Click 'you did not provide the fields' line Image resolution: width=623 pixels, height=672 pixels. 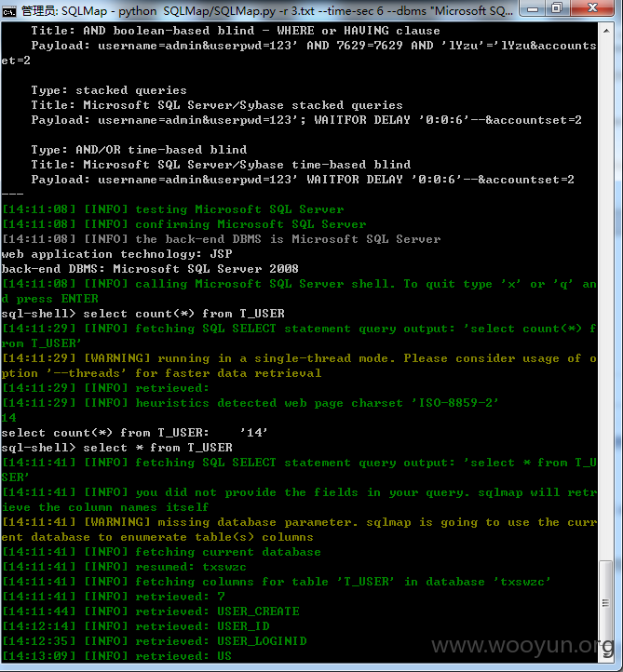click(299, 500)
